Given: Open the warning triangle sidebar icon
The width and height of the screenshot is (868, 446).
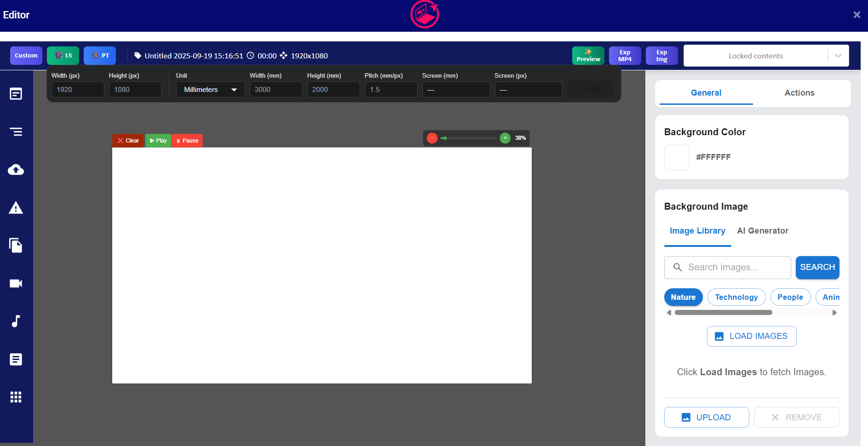Looking at the screenshot, I should [16, 208].
